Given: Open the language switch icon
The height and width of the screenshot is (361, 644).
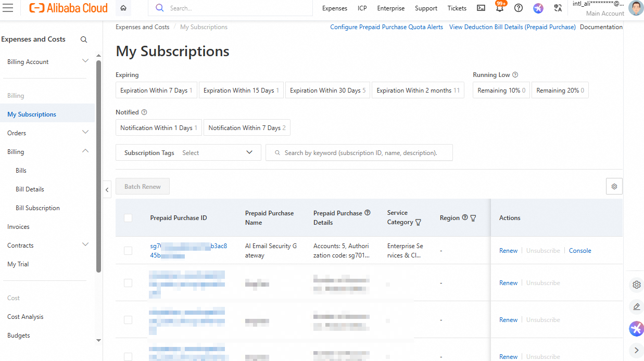Looking at the screenshot, I should 558,8.
